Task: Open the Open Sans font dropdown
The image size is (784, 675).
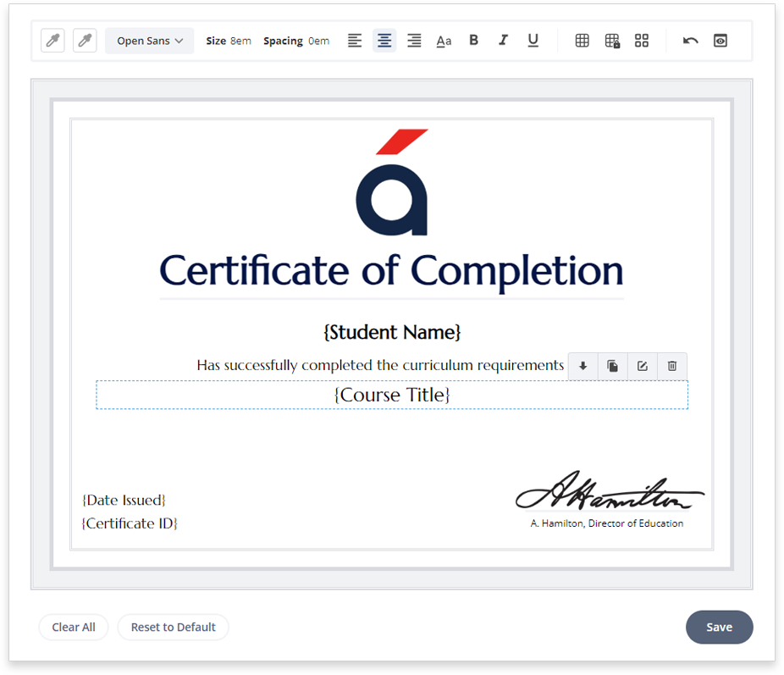Action: (x=149, y=40)
